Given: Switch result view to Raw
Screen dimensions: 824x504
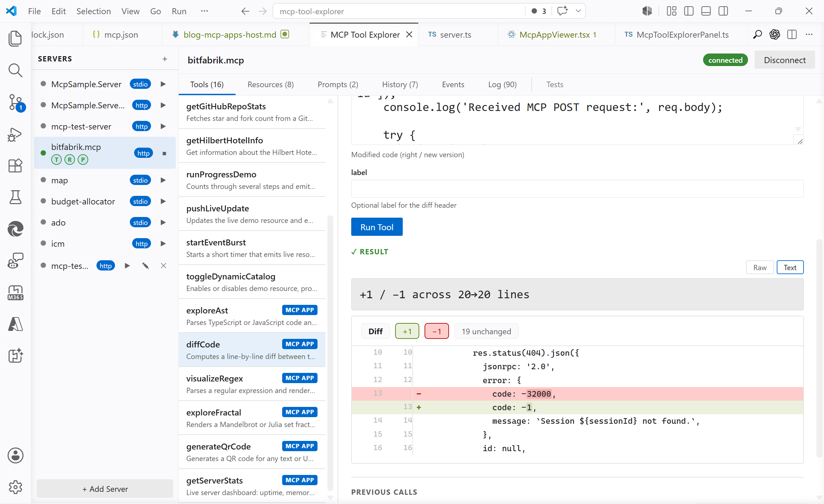Looking at the screenshot, I should tap(760, 268).
